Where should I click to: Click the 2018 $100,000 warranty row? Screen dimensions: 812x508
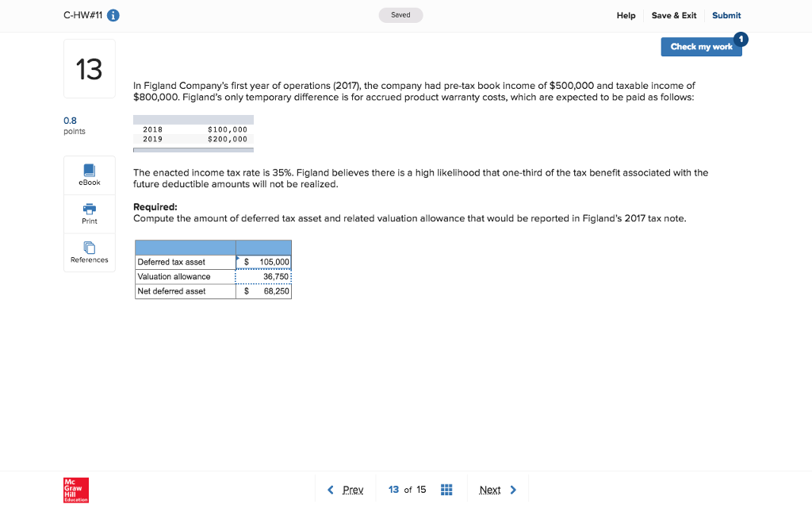click(x=193, y=129)
